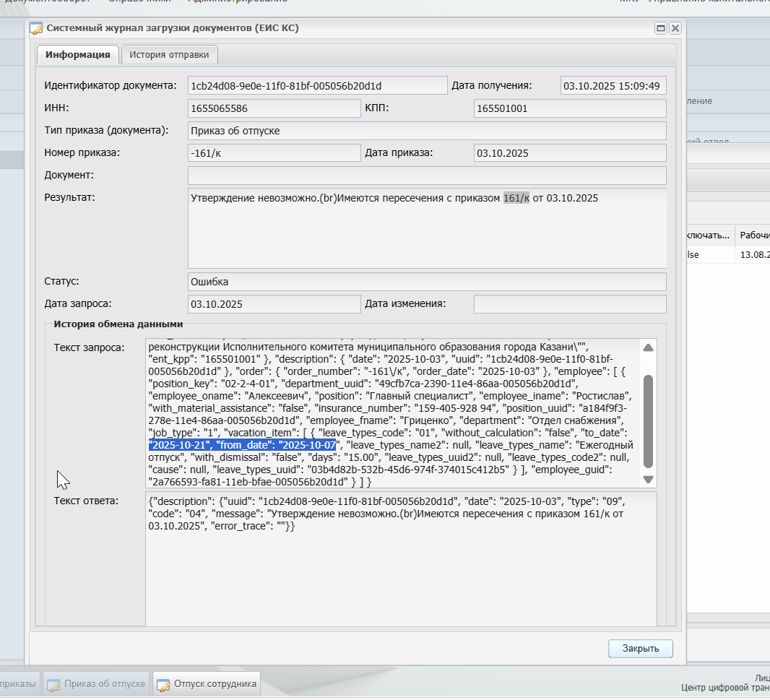Select the Информация tab
Screen dimensions: 770x700
[77, 54]
